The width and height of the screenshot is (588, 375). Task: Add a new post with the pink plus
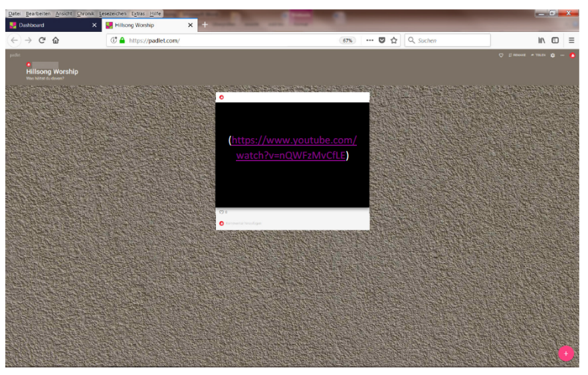pos(566,353)
